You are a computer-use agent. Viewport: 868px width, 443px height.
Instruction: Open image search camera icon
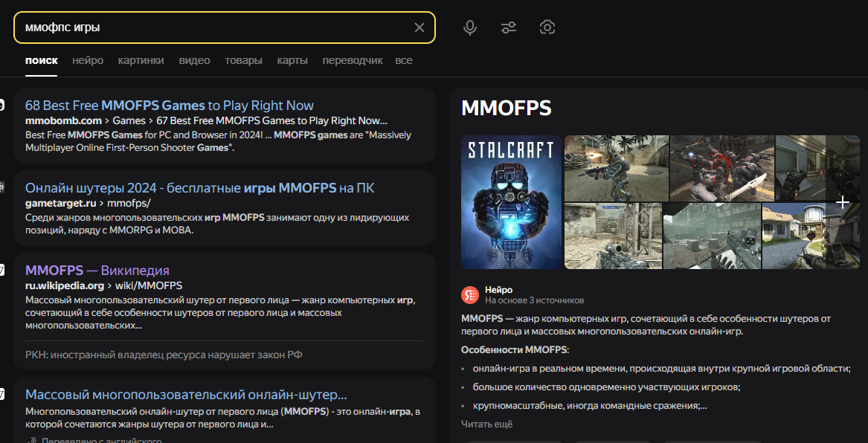[547, 27]
